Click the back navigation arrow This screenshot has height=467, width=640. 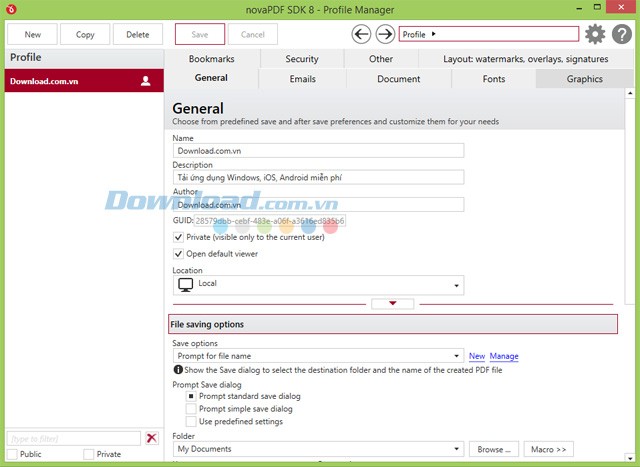click(362, 34)
